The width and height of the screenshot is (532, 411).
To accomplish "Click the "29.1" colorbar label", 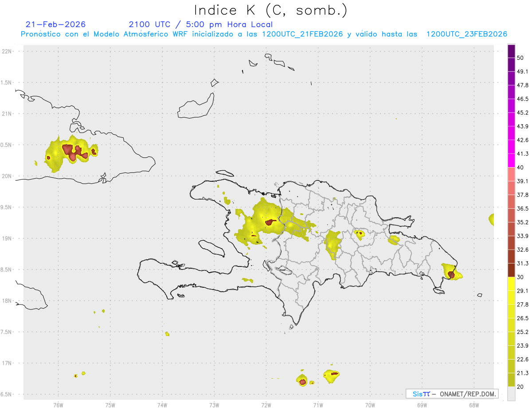I will tap(523, 291).
